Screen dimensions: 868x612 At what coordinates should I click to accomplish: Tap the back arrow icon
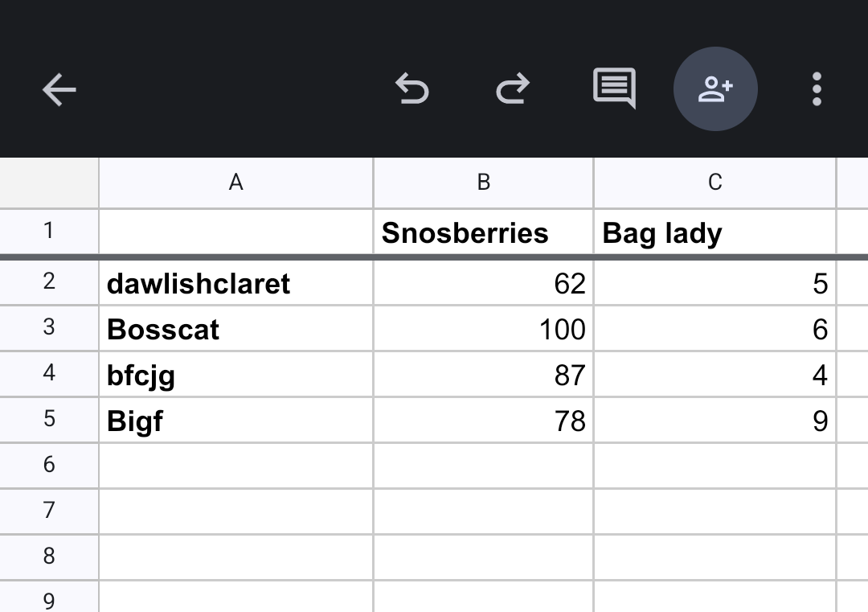pyautogui.click(x=59, y=89)
